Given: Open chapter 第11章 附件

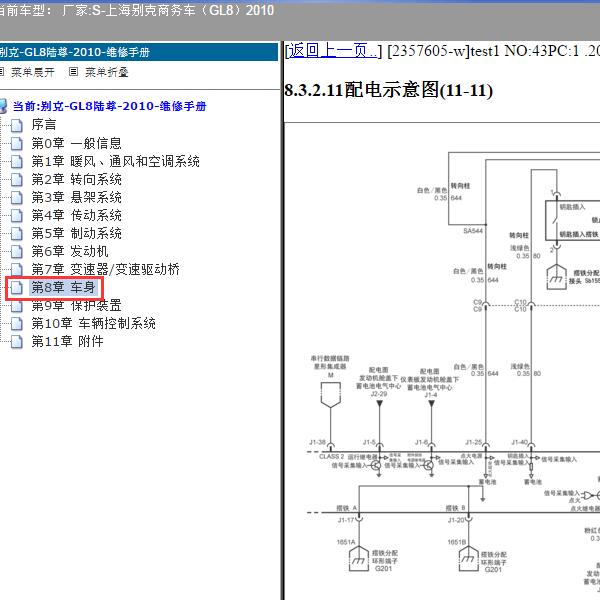Looking at the screenshot, I should [67, 341].
